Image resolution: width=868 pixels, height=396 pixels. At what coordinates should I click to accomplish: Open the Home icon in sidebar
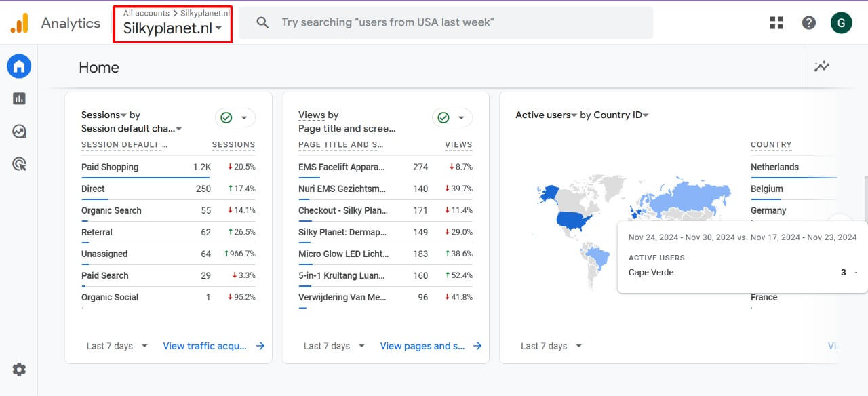19,66
